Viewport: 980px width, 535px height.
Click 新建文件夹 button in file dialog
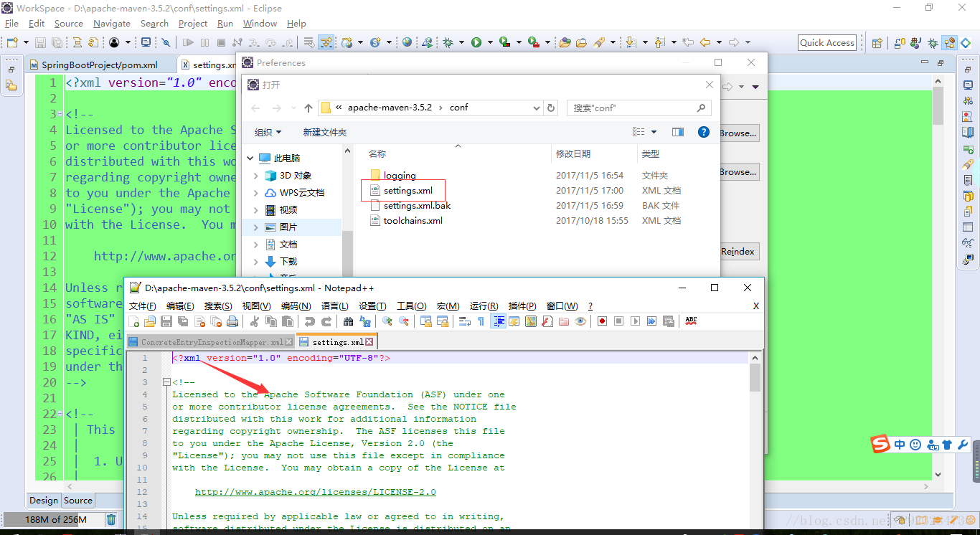325,132
